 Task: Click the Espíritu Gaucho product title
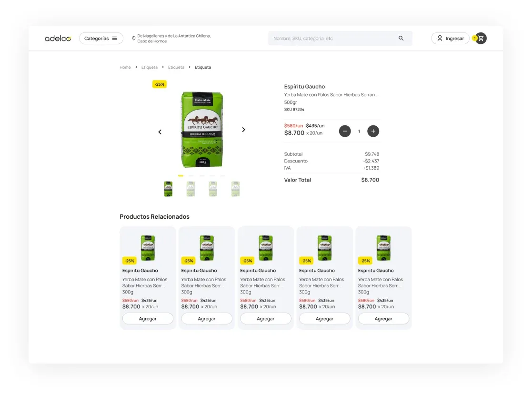[304, 87]
